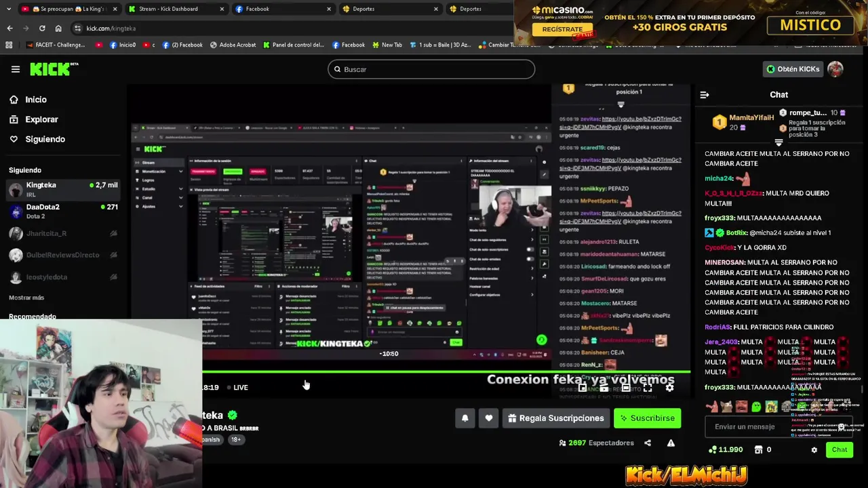Close the Stream - Kick Dashboard tab

222,9
